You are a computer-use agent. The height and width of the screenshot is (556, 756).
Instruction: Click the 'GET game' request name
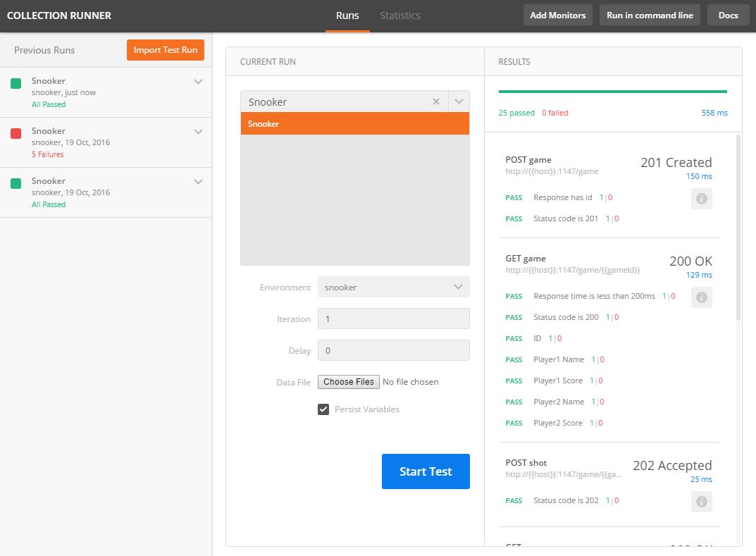click(526, 259)
